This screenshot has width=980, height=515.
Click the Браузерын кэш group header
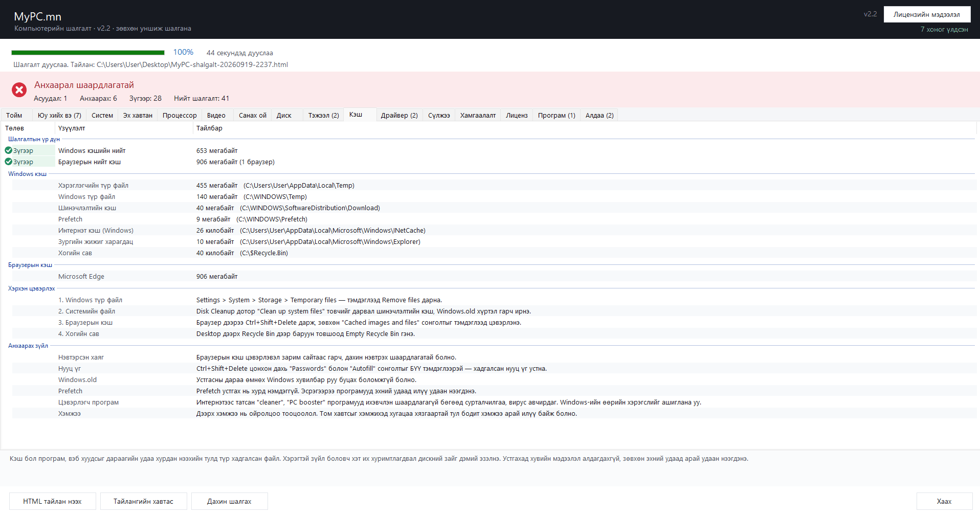[x=30, y=265]
